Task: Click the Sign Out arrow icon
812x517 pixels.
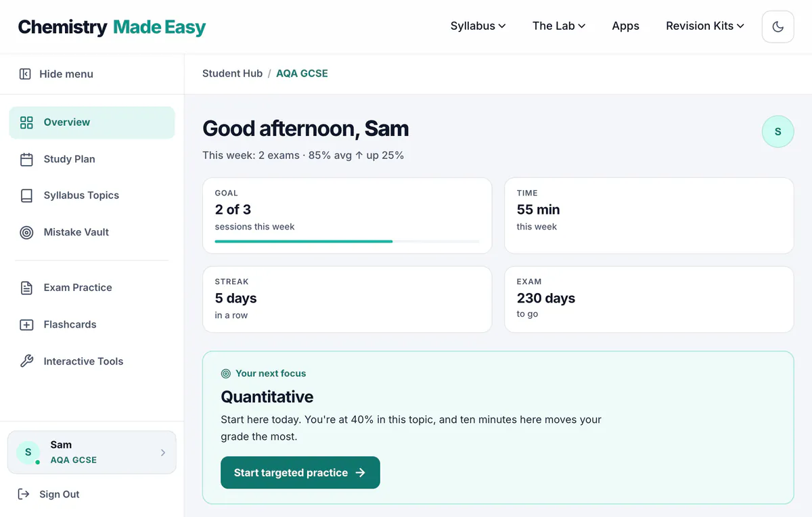Action: point(24,494)
